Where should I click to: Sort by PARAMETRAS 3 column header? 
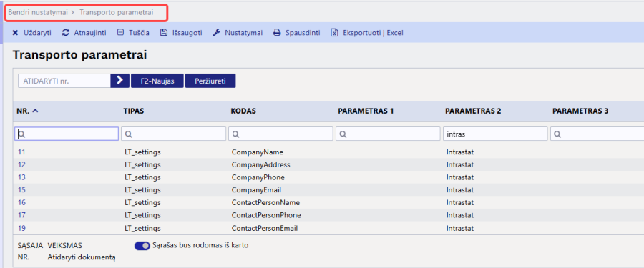[x=580, y=111]
